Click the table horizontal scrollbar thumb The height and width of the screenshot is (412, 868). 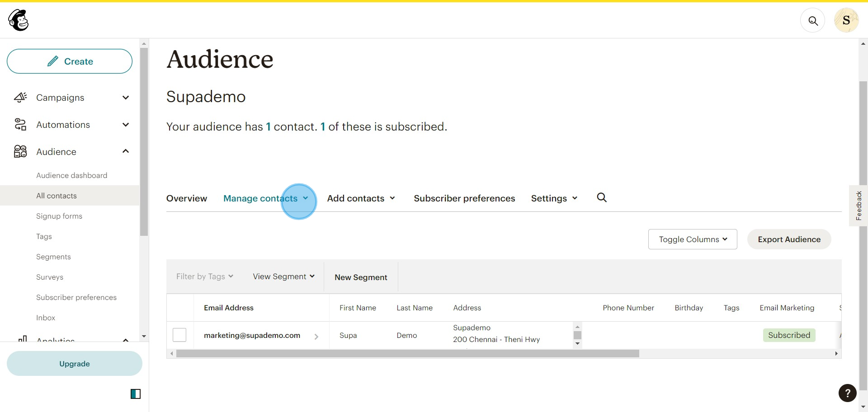click(407, 354)
